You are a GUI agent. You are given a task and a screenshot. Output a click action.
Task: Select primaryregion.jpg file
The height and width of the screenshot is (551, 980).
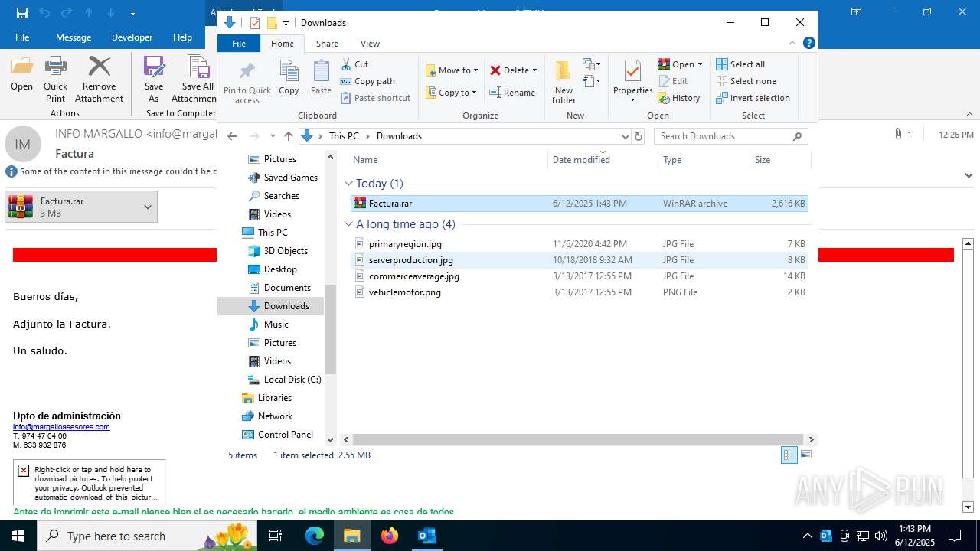click(x=579, y=244)
